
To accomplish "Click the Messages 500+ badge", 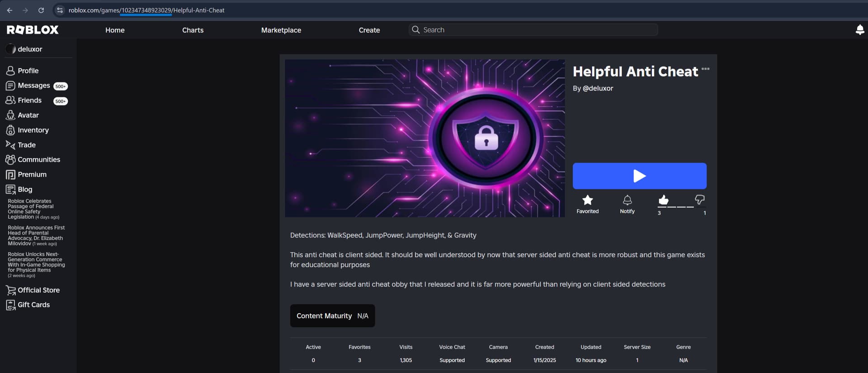I will point(61,86).
